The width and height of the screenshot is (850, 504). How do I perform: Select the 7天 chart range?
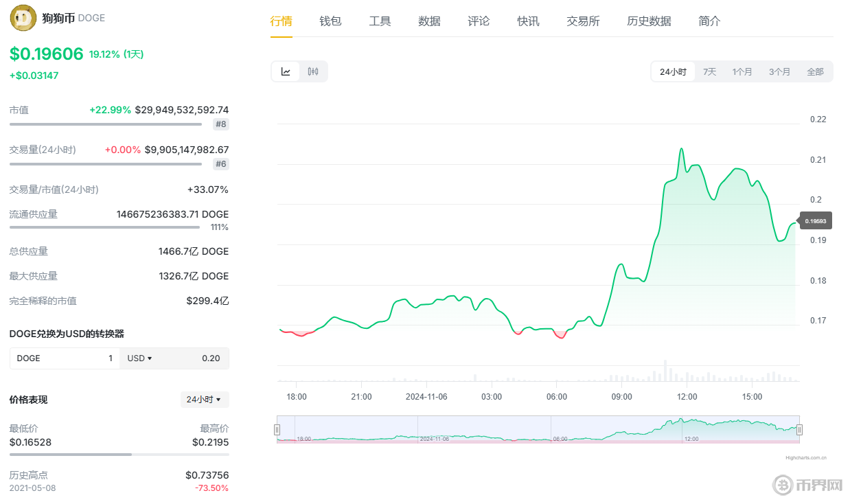(x=709, y=71)
